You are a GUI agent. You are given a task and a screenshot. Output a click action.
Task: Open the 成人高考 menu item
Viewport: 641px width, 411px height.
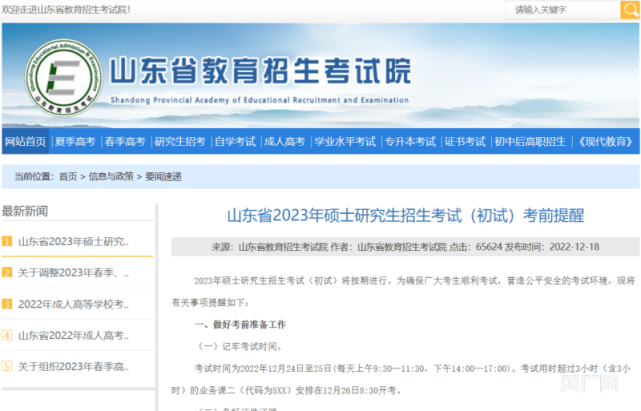tap(285, 141)
